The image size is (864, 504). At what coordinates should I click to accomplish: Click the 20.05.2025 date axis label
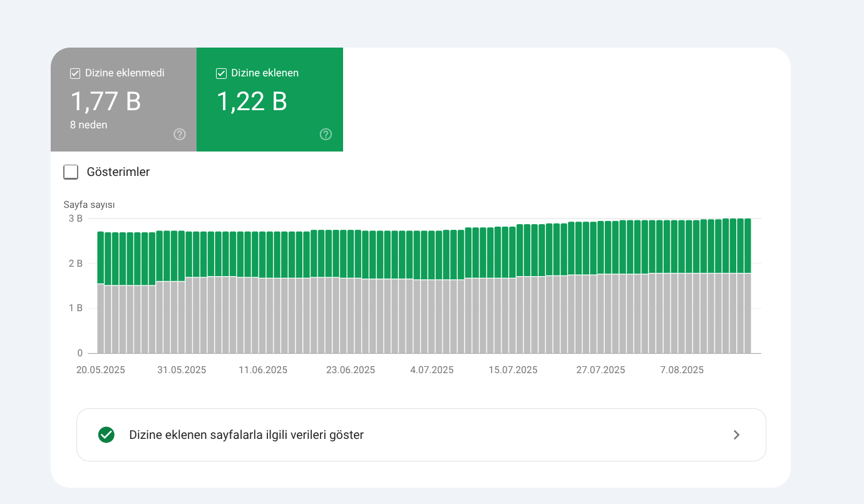(x=101, y=370)
